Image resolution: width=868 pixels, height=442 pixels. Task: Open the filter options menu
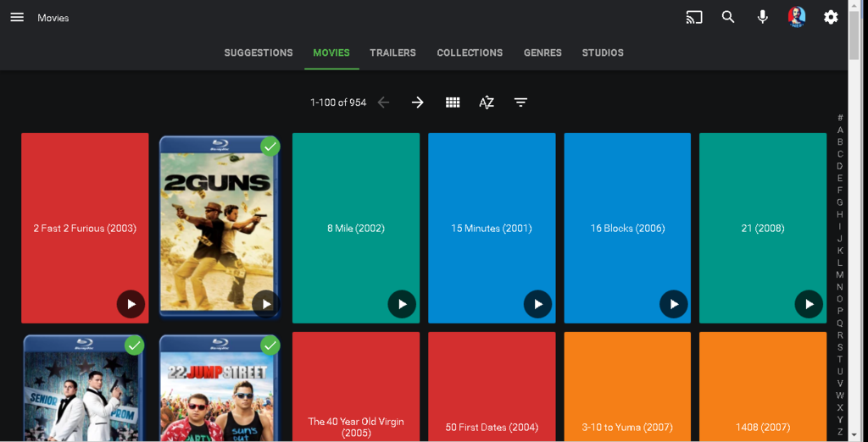click(x=520, y=102)
